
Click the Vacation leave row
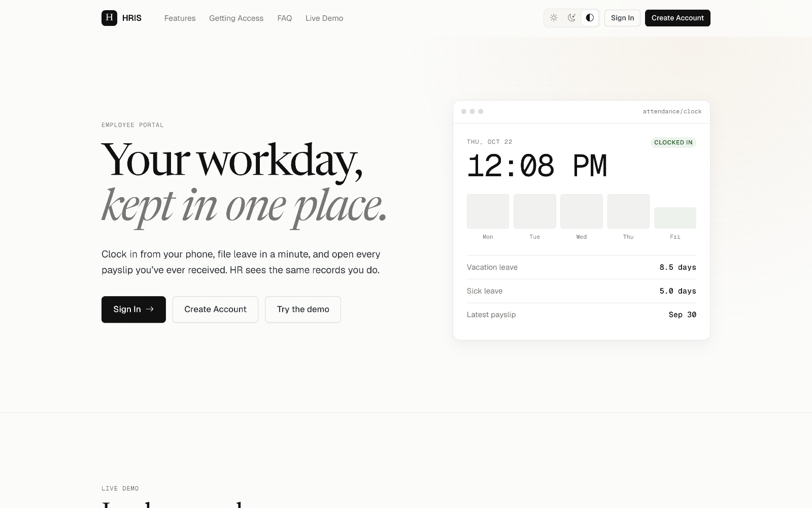click(x=582, y=267)
